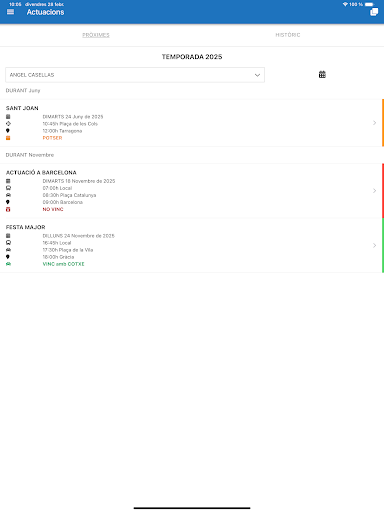Expand Sant Joan event details chevron
The height and width of the screenshot is (512, 384).
pos(374,123)
